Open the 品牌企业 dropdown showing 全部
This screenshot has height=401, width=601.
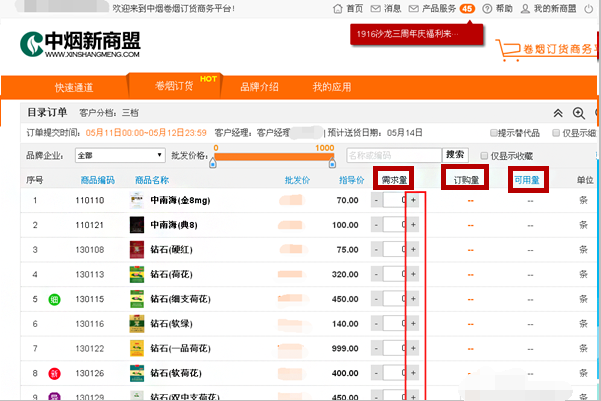pyautogui.click(x=120, y=155)
